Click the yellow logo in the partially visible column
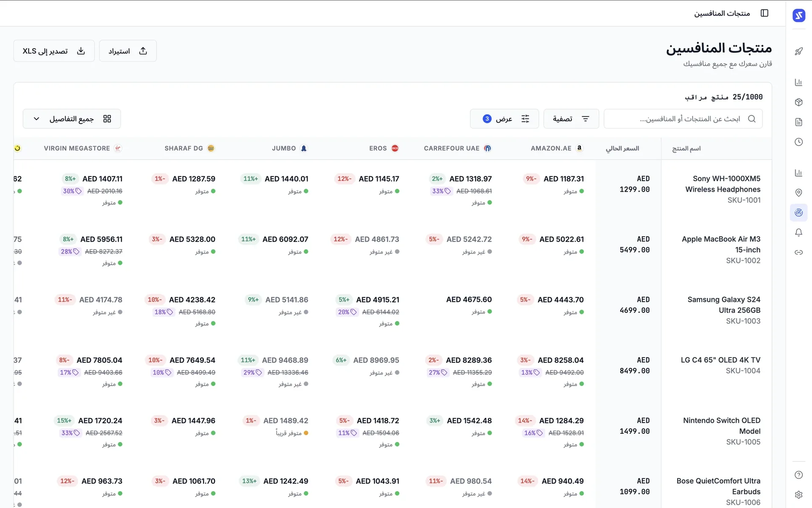This screenshot has width=812, height=508. point(17,148)
